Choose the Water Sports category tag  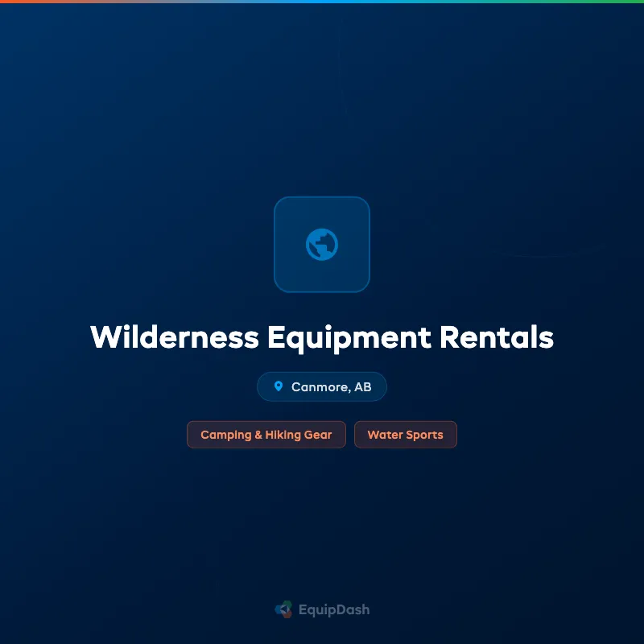[x=406, y=434]
